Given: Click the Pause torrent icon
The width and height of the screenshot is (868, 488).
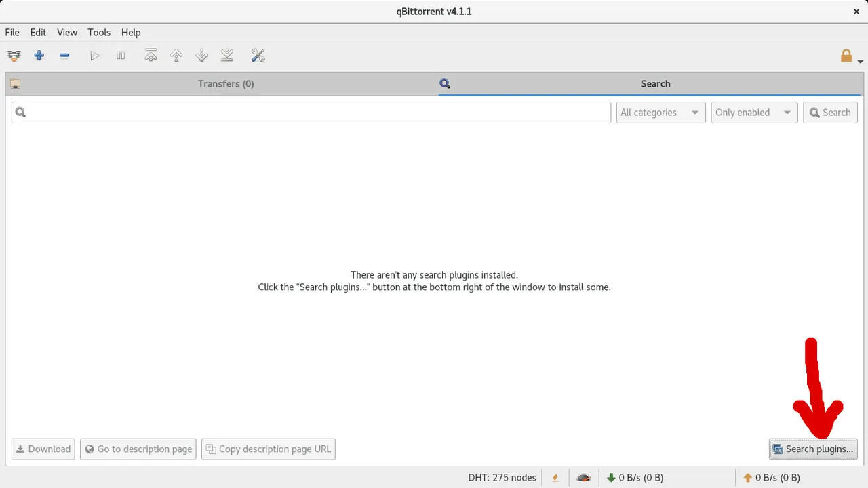Looking at the screenshot, I should [121, 56].
